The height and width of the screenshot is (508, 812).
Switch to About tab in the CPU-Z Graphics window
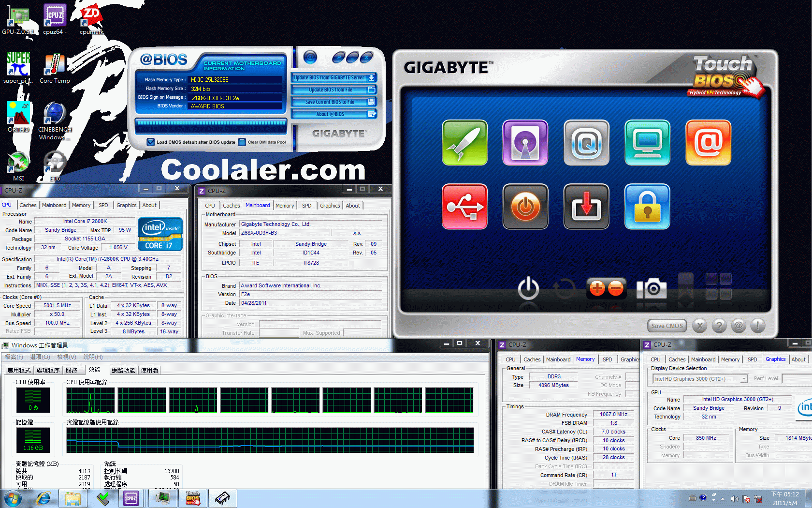[x=798, y=359]
